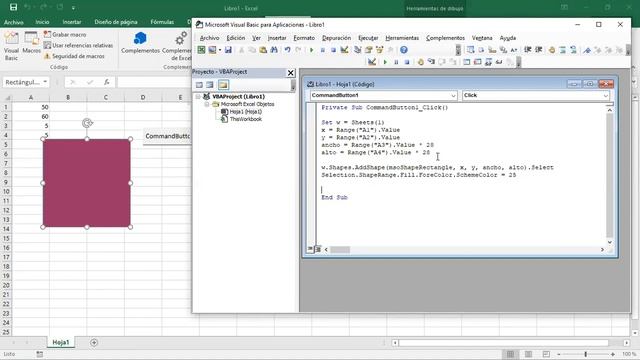Open Depuración menu
640x360 pixels.
tap(336, 38)
